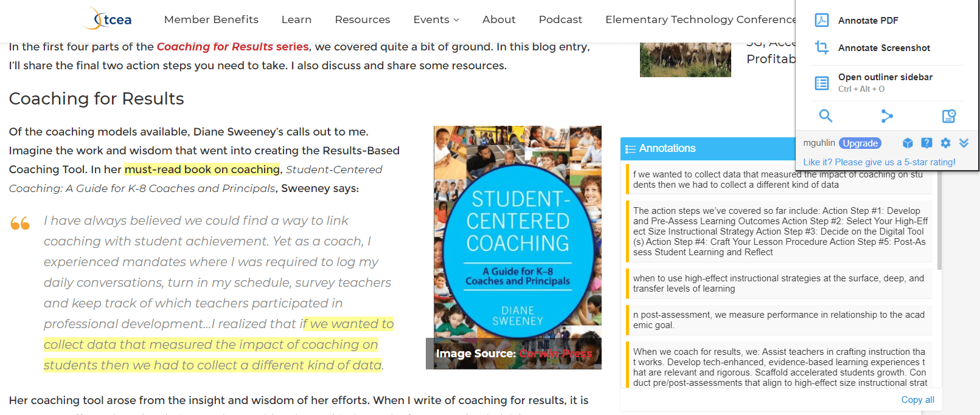This screenshot has height=415, width=980.
Task: Collapse the popup with the double chevron
Action: click(964, 143)
